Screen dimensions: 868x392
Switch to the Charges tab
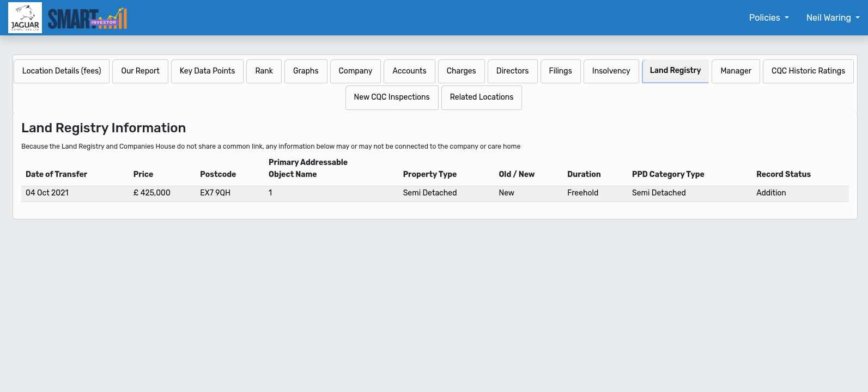pyautogui.click(x=461, y=71)
